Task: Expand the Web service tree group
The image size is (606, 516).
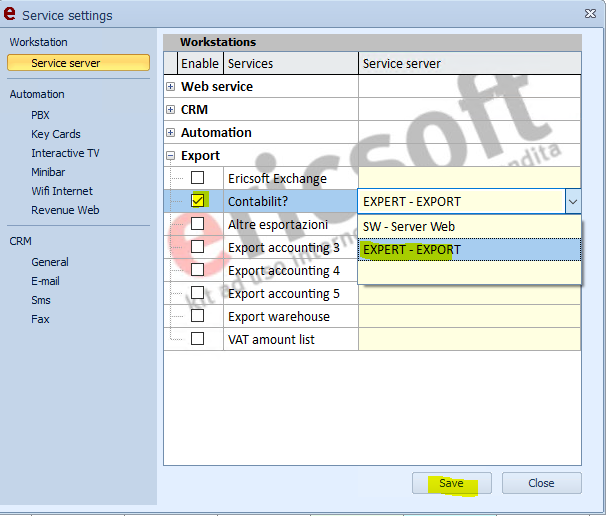Action: coord(171,87)
